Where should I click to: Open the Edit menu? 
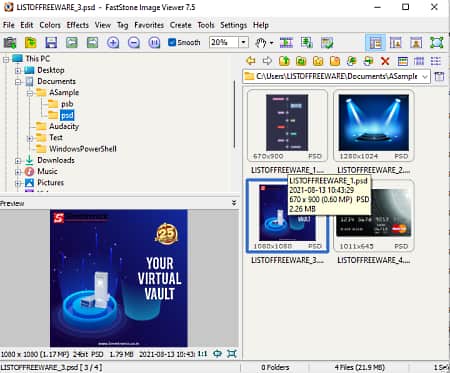(27, 25)
